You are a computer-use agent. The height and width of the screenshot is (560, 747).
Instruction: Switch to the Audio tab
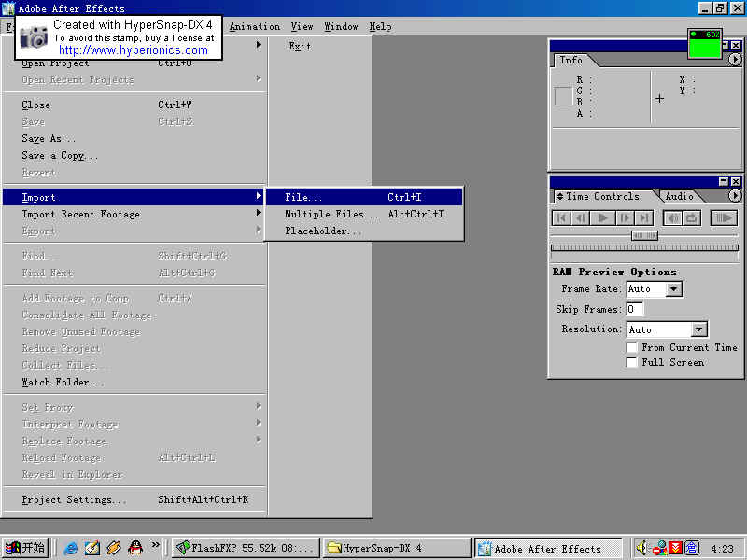click(x=680, y=196)
